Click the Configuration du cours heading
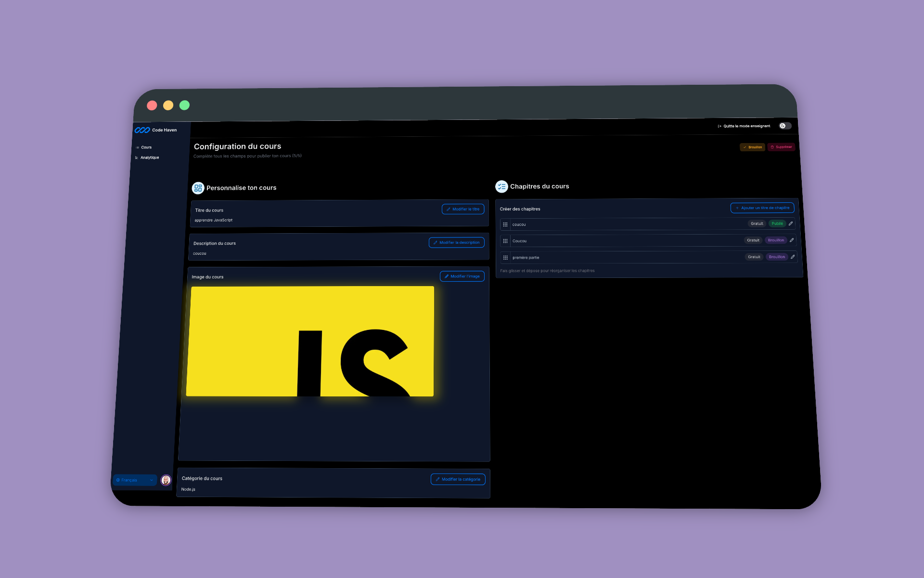Image resolution: width=924 pixels, height=578 pixels. (237, 146)
